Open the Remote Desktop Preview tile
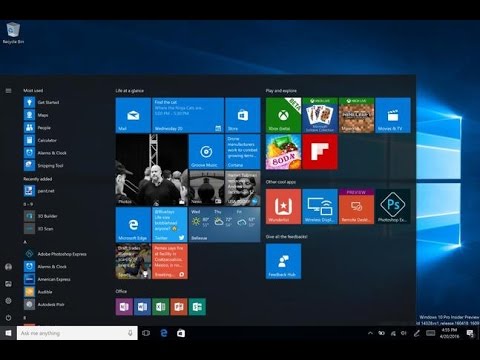480x360 pixels. click(x=356, y=206)
